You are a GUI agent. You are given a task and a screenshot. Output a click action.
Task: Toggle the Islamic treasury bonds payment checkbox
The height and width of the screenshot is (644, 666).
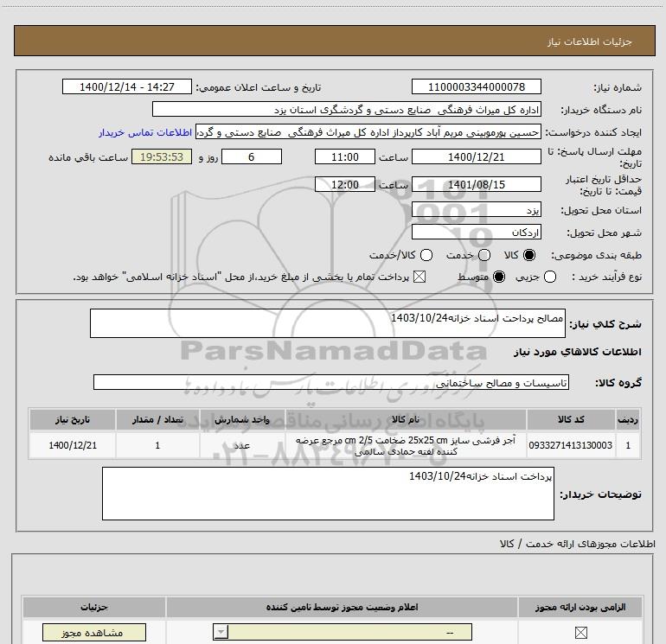pos(419,277)
